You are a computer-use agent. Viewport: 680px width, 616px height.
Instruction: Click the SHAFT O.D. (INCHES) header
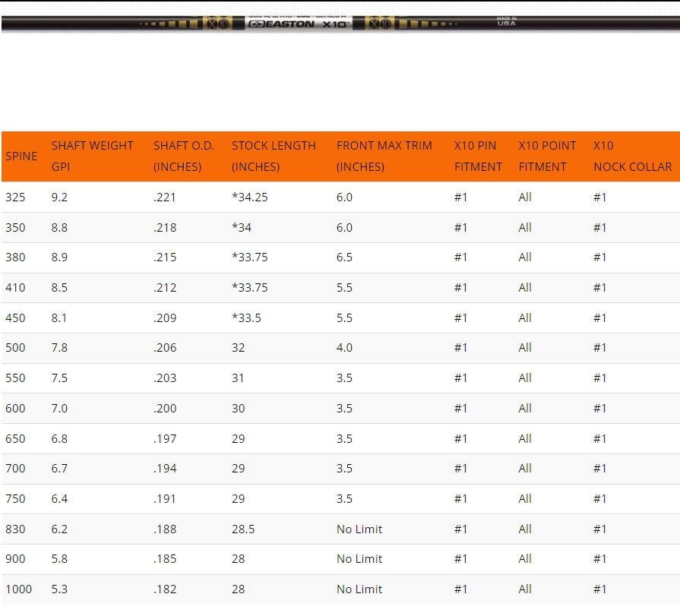point(183,156)
